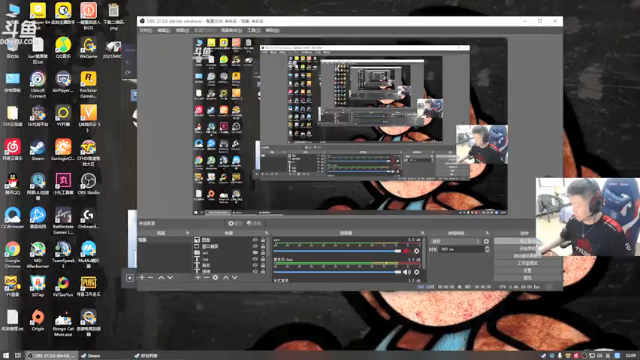Screen dimensions: 640x360
Task: Open Task View on the taskbar
Action: coord(18,356)
